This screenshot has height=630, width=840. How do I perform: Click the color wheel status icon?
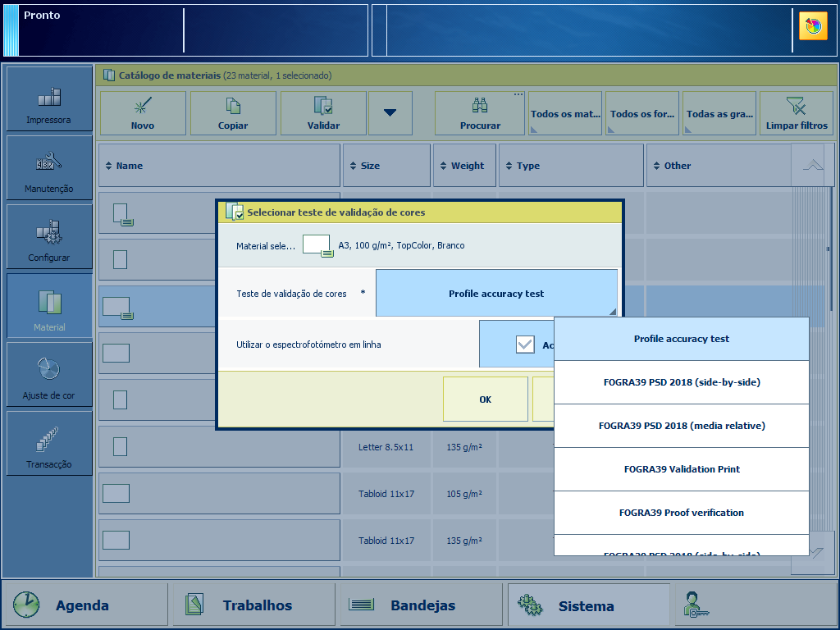813,27
